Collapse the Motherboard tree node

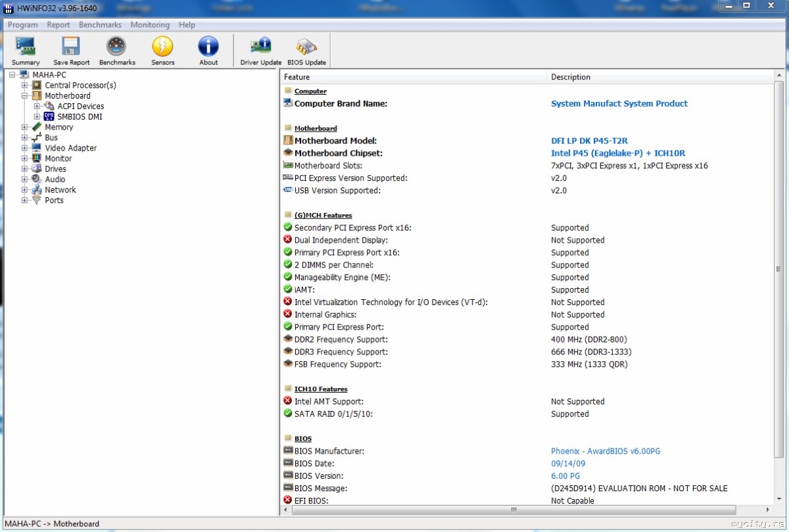coord(24,96)
